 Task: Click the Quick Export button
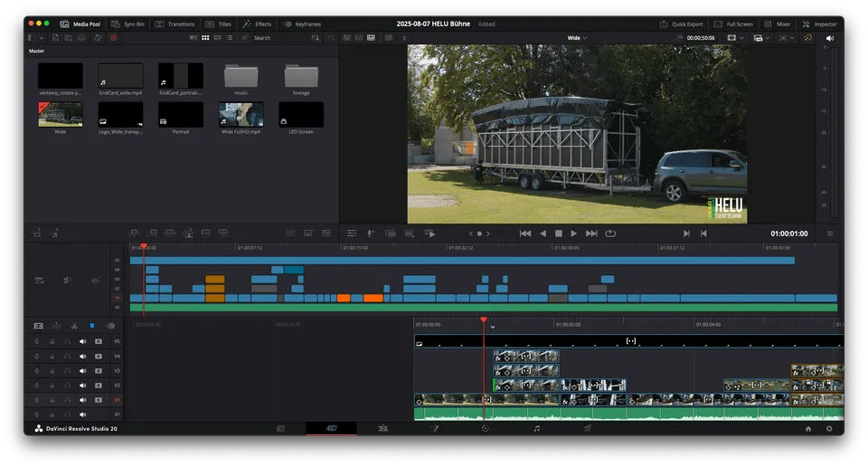682,24
